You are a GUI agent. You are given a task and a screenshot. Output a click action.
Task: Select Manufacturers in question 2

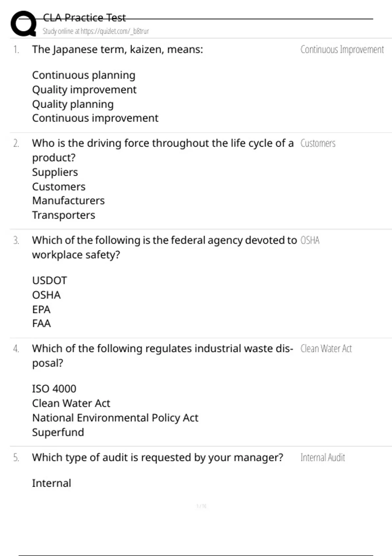coord(68,200)
